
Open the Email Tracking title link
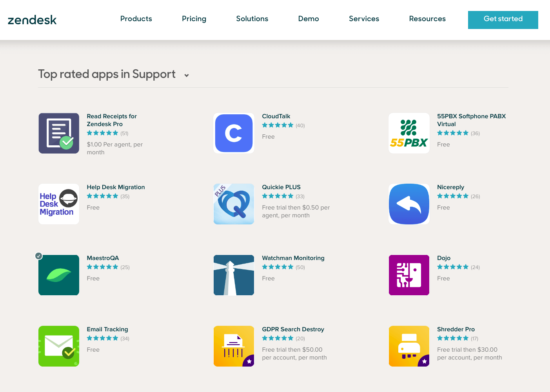click(x=107, y=329)
